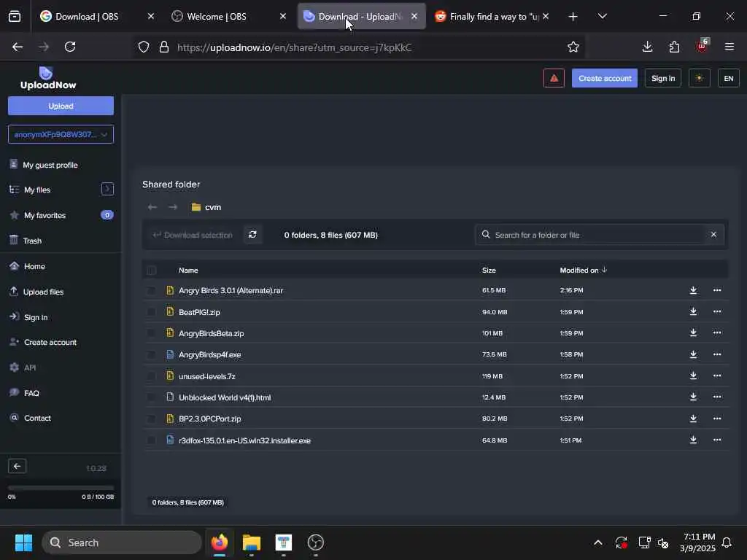Open the anonymous account dropdown

[x=61, y=134]
